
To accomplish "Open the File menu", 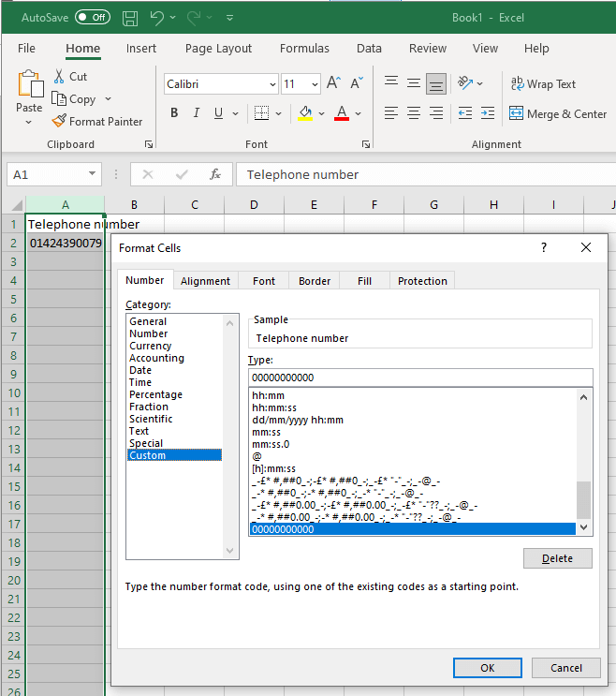I will tap(26, 48).
